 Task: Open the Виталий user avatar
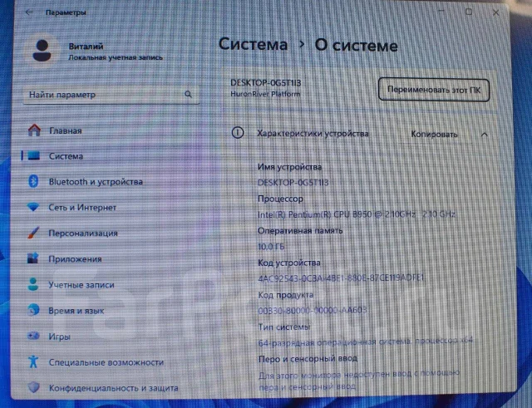click(x=42, y=51)
